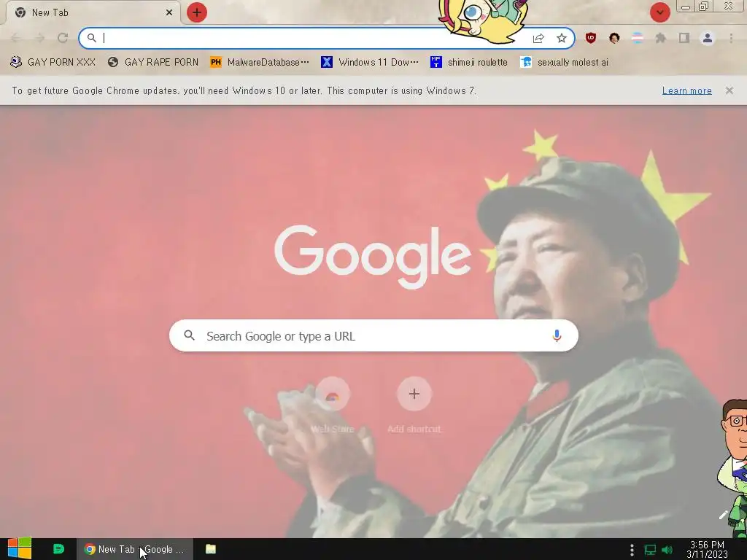Viewport: 747px width, 560px height.
Task: Bookmark this tab with the star icon
Action: 562,38
